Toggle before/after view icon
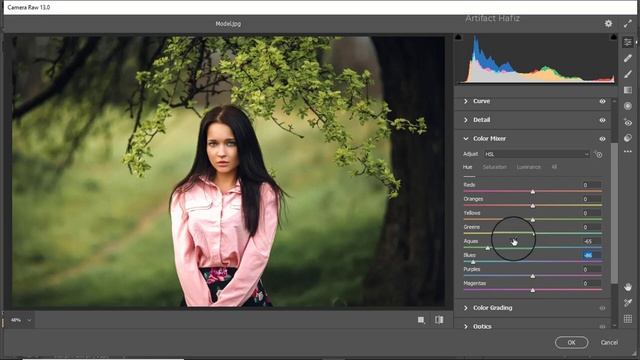640x360 pixels. [x=439, y=320]
